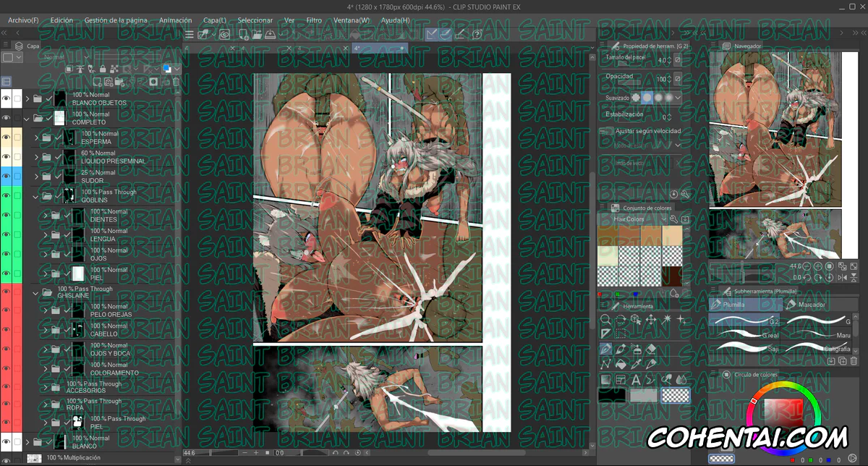This screenshot has height=466, width=868.
Task: Select the Frame border tool
Action: tap(621, 379)
